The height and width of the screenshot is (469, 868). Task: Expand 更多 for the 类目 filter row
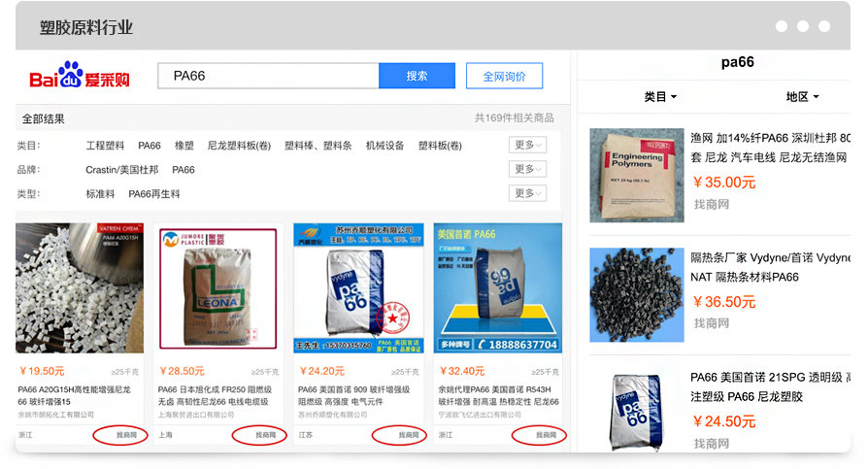[527, 146]
